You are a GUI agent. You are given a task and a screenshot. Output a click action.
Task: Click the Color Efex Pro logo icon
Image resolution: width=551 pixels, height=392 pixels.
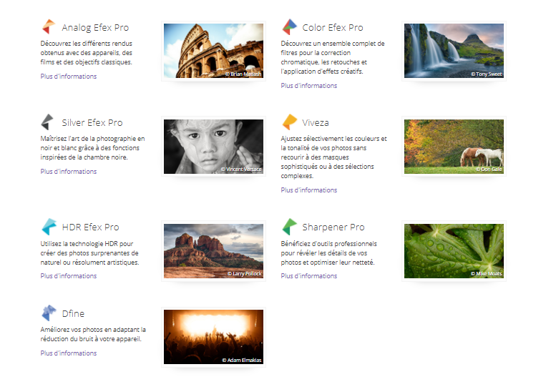[289, 28]
